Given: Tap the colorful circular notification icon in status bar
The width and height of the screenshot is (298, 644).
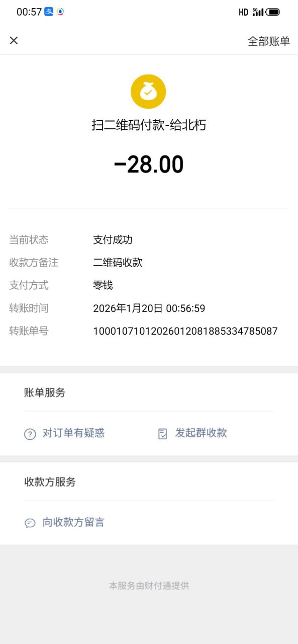Looking at the screenshot, I should point(60,12).
